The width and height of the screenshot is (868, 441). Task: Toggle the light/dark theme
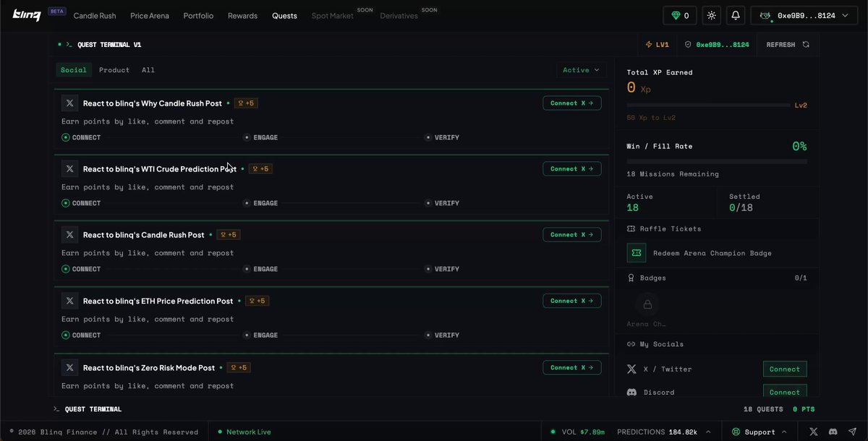[712, 15]
